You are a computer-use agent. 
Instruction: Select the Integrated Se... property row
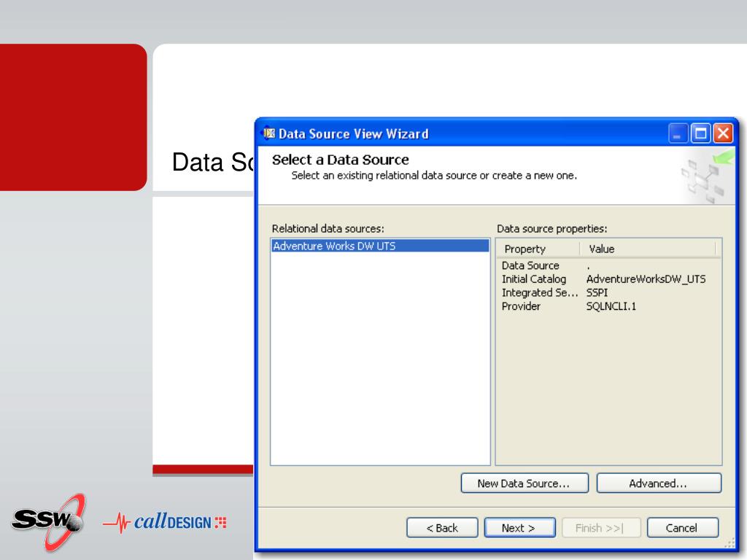(608, 292)
